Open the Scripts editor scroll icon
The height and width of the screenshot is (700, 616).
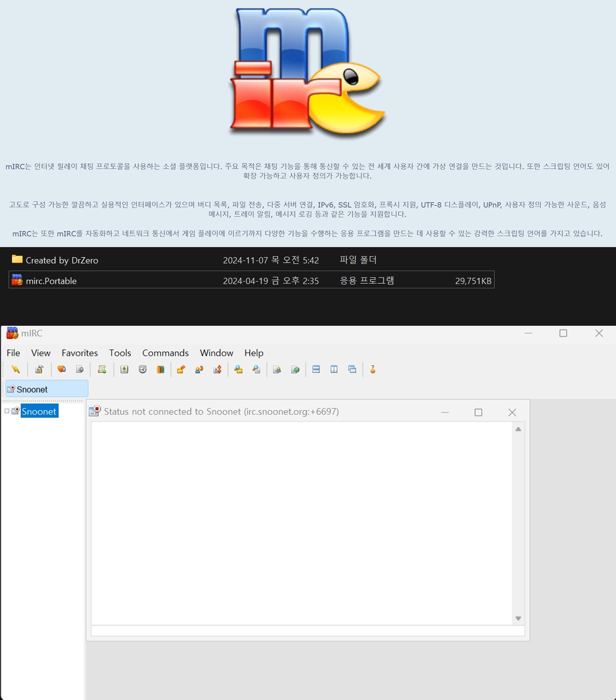(x=102, y=369)
